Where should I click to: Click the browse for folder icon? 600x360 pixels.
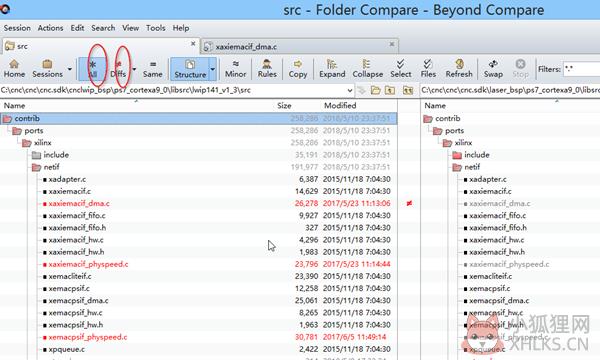coord(375,90)
